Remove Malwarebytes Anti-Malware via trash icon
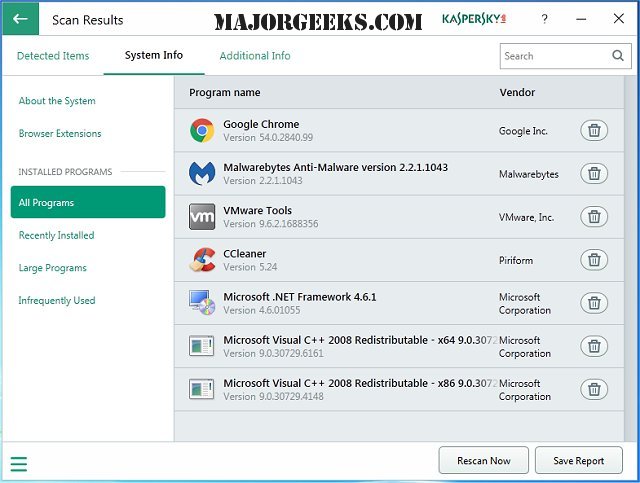The height and width of the screenshot is (483, 640). pos(594,174)
